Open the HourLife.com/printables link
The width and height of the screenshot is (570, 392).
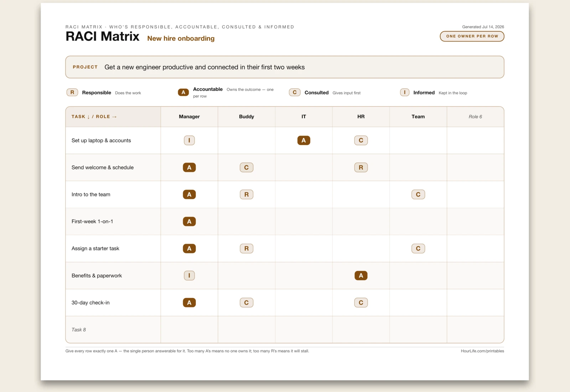[x=482, y=351]
